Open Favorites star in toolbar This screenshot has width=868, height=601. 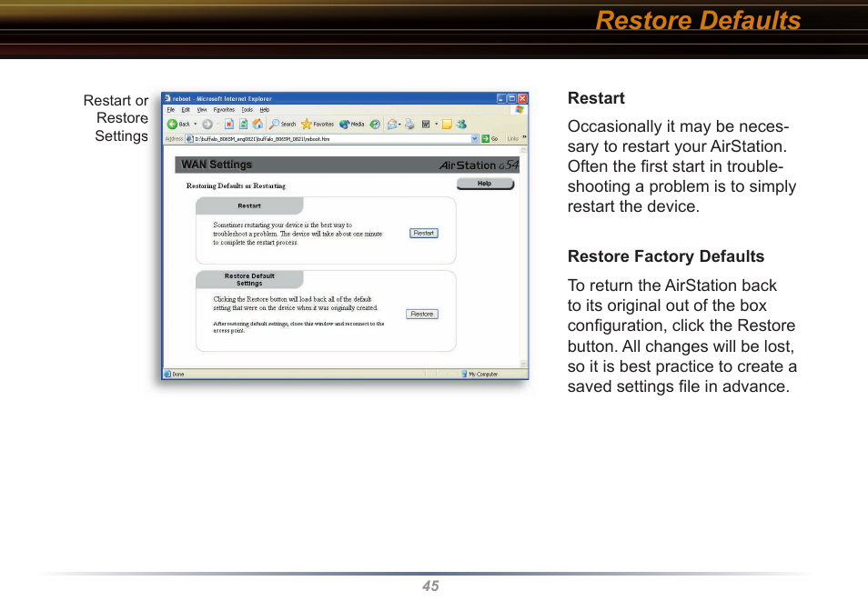coord(318,124)
